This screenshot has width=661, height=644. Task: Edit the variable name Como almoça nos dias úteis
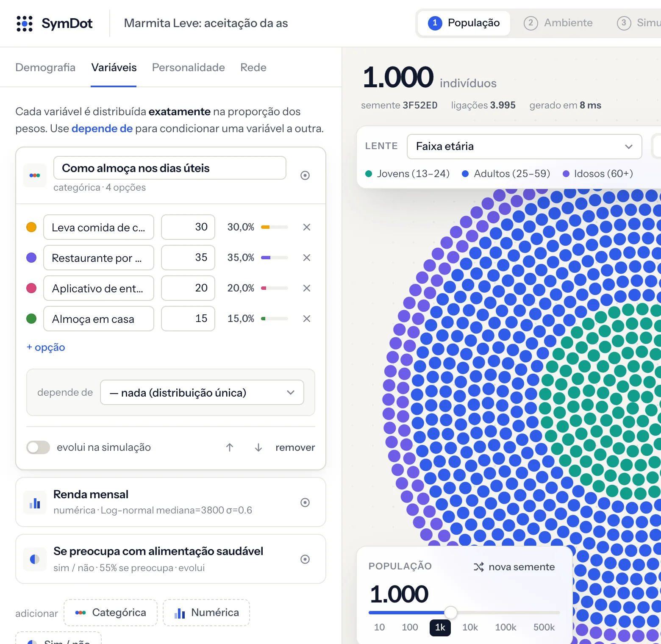170,168
